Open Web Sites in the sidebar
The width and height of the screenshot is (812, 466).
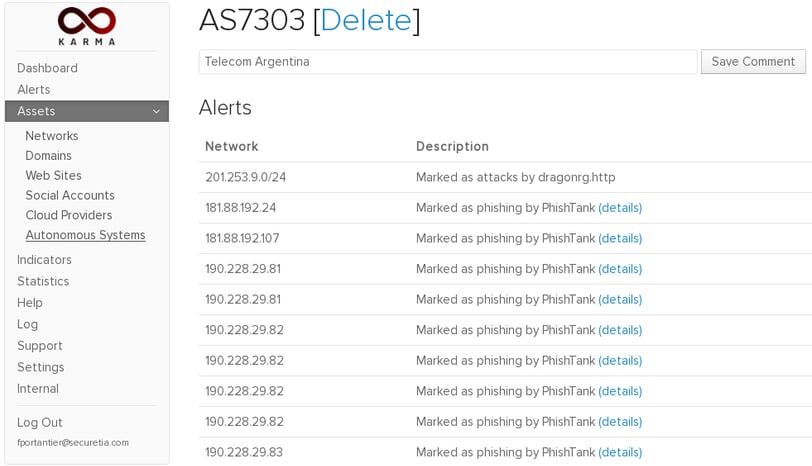coord(53,176)
